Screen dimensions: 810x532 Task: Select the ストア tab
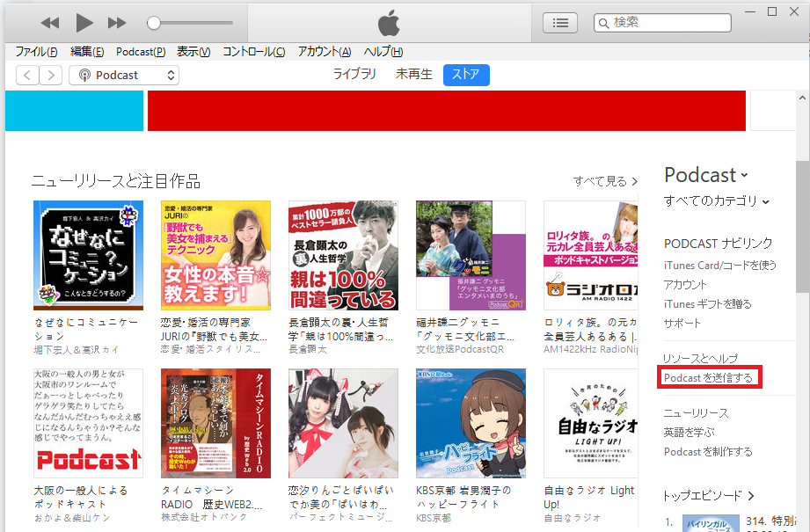pos(466,75)
